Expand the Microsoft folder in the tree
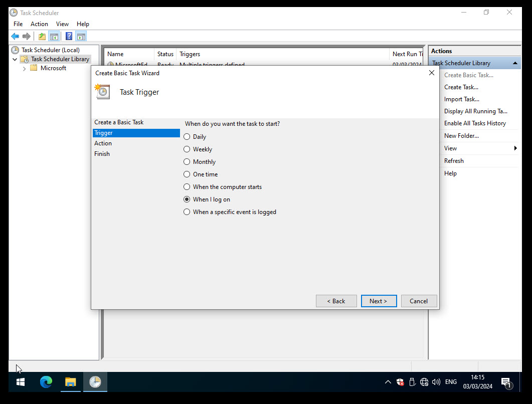 [x=24, y=68]
